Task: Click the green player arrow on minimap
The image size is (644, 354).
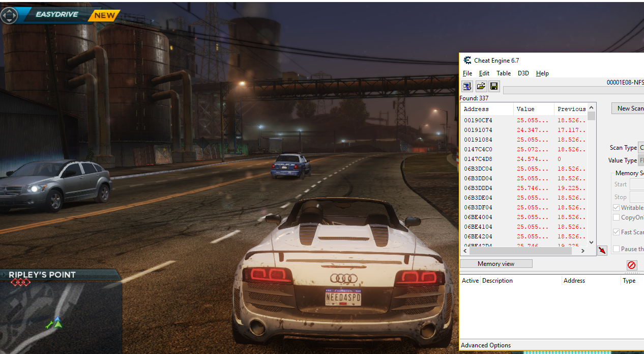Action: click(x=58, y=323)
